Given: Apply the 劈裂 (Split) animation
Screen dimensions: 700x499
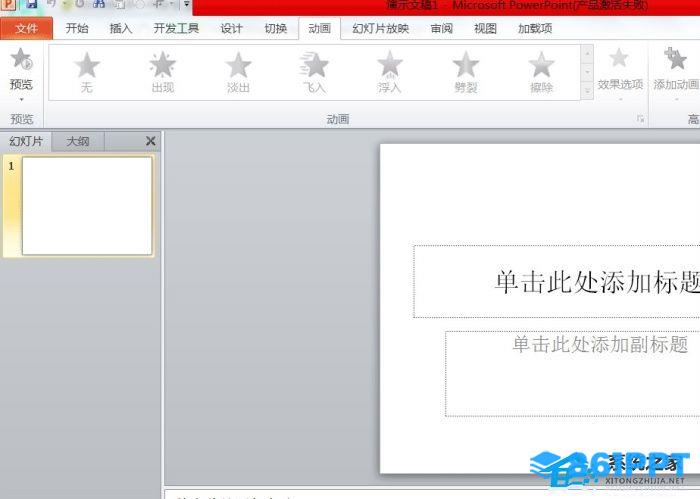Looking at the screenshot, I should pyautogui.click(x=466, y=72).
